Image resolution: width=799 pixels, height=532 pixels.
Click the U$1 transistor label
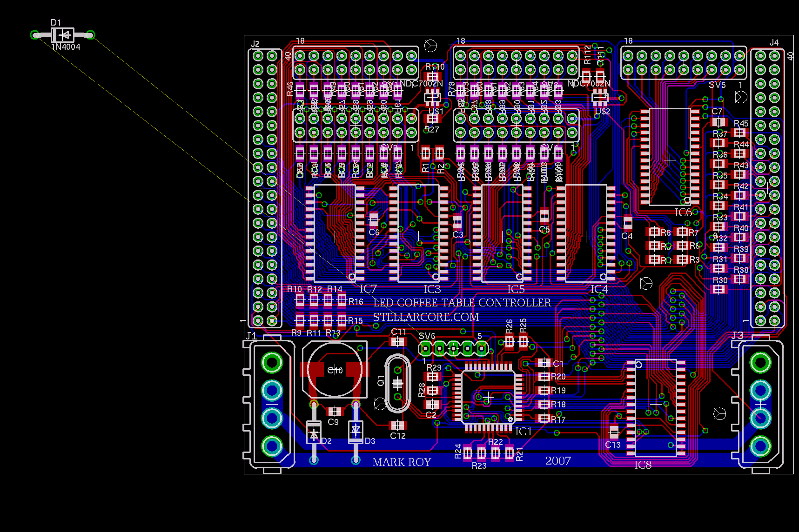point(436,112)
